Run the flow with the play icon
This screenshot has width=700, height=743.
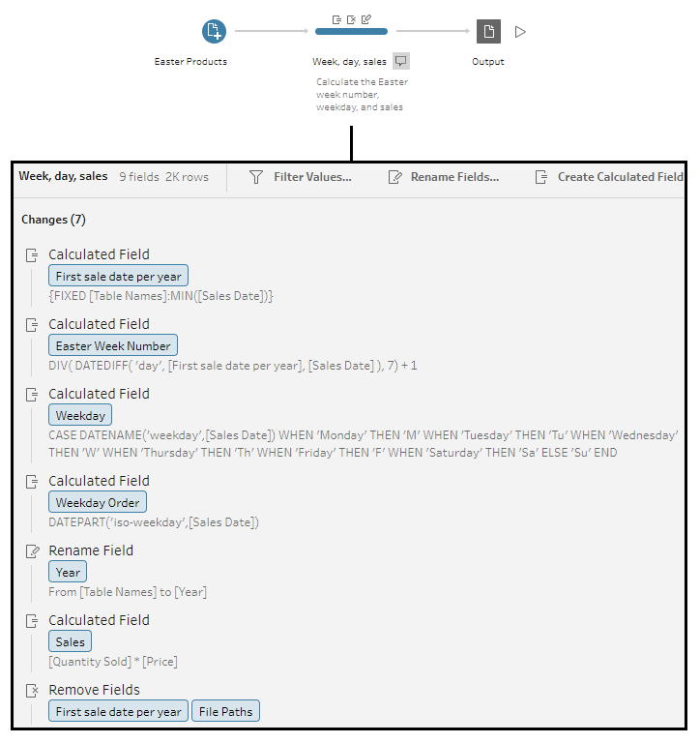pyautogui.click(x=520, y=32)
